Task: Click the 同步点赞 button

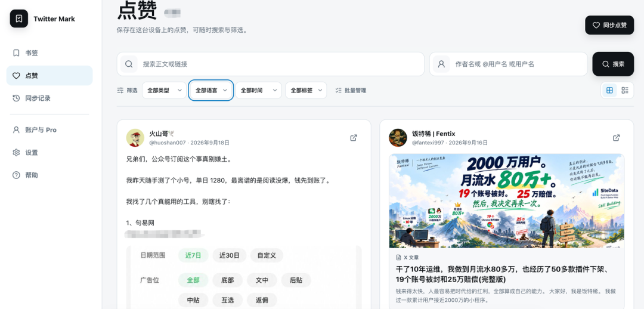Action: (x=609, y=25)
